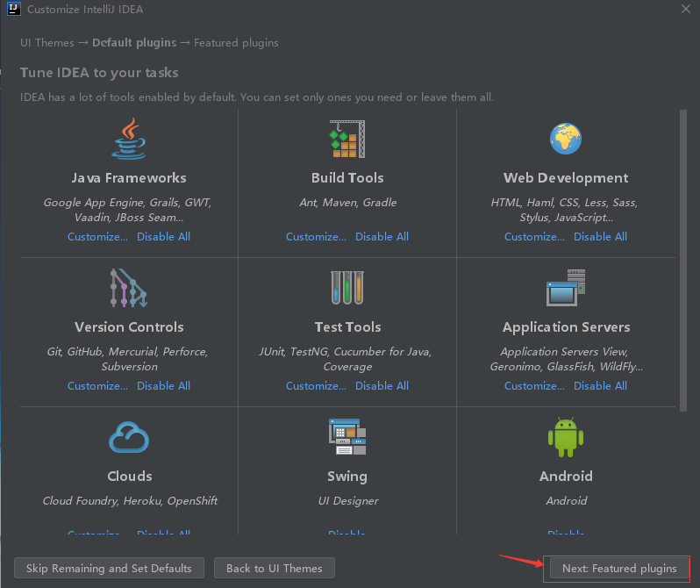Click the Web Development globe icon
Image resolution: width=700 pixels, height=588 pixels.
point(566,139)
